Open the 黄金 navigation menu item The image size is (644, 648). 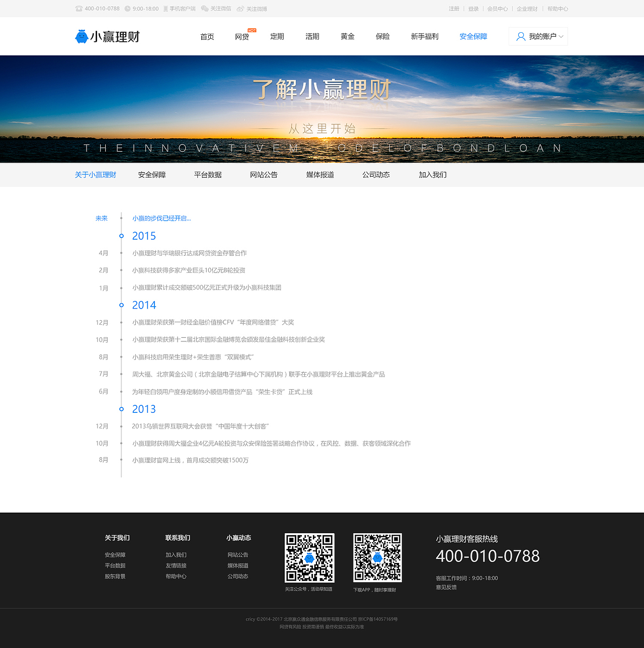coord(347,36)
